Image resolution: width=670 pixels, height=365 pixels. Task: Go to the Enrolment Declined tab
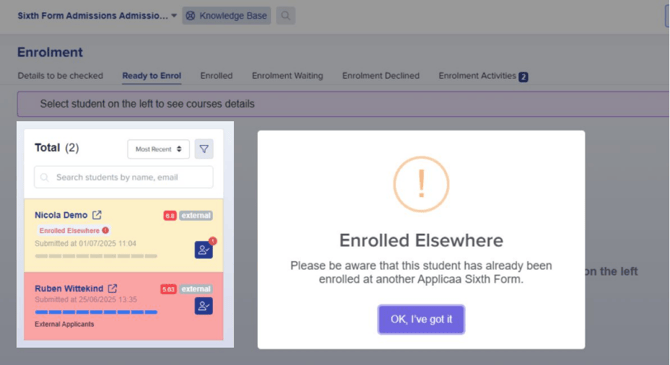pyautogui.click(x=381, y=76)
